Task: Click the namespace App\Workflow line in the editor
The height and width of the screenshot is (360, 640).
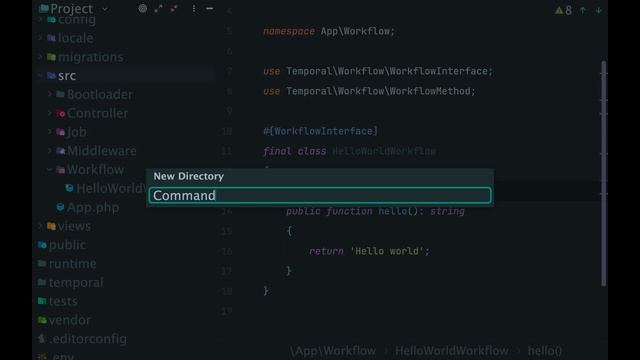Action: 329,31
